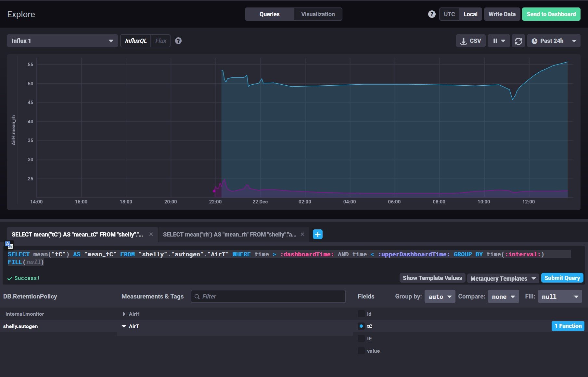Open the help icon beside UTC toggle
The width and height of the screenshot is (588, 377).
tap(432, 14)
